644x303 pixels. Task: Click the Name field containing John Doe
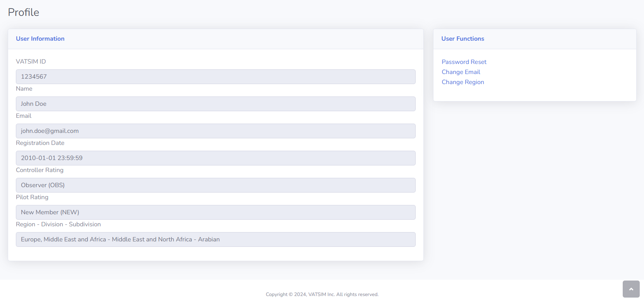pos(216,104)
